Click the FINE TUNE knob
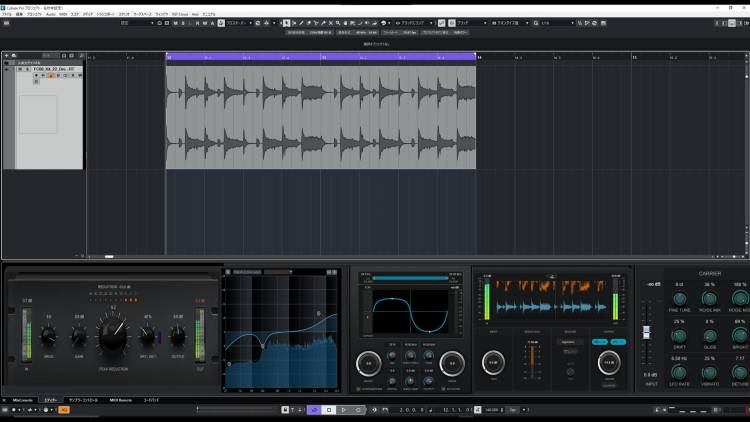The image size is (750, 422). 680,297
